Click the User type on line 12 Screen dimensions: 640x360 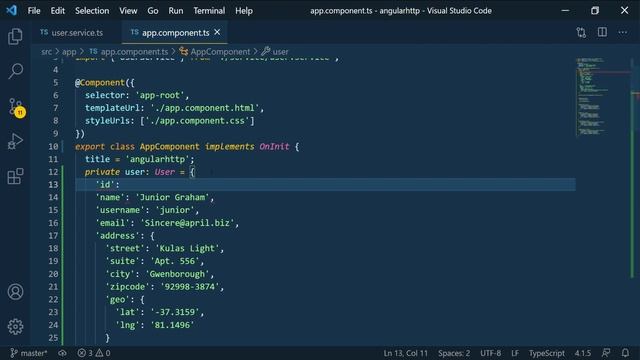point(164,172)
